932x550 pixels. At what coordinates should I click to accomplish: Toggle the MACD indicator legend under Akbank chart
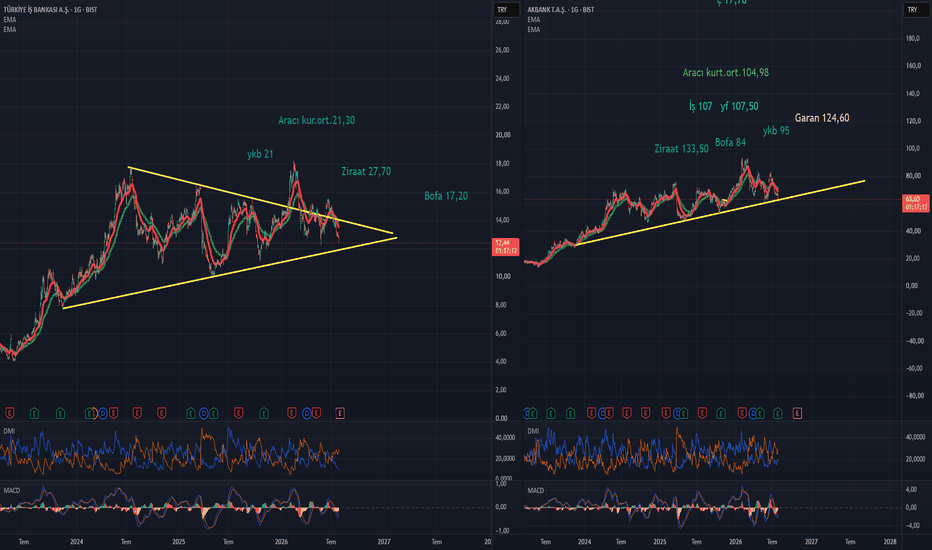(536, 491)
